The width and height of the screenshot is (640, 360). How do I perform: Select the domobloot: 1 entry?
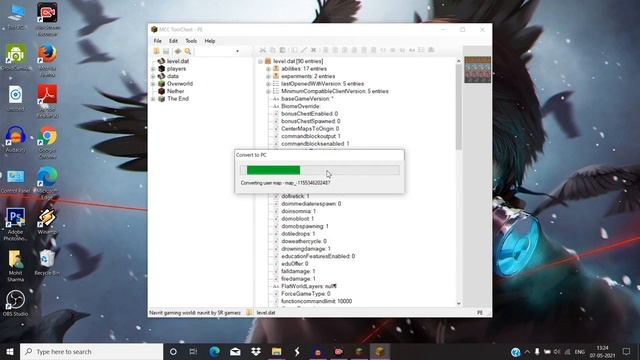(298, 219)
